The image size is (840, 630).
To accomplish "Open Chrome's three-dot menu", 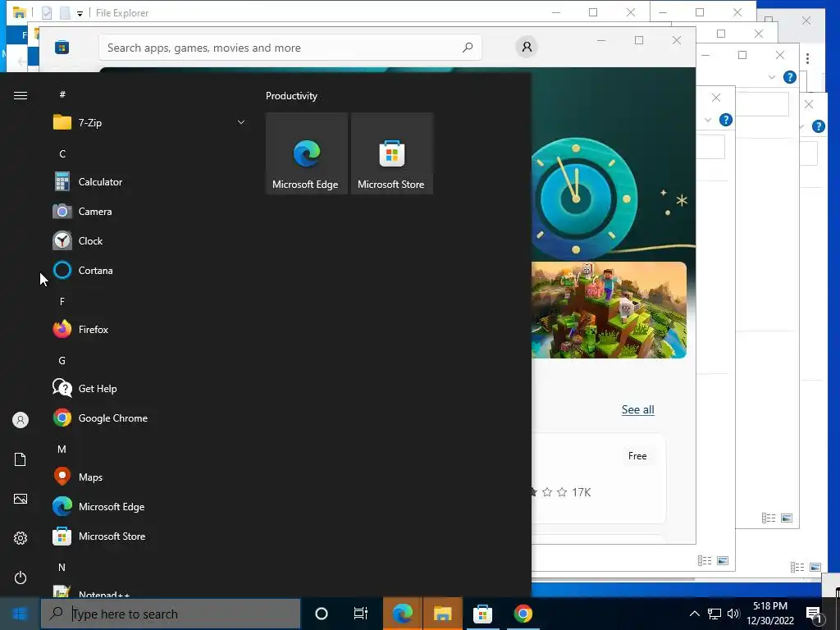I will click(x=807, y=58).
